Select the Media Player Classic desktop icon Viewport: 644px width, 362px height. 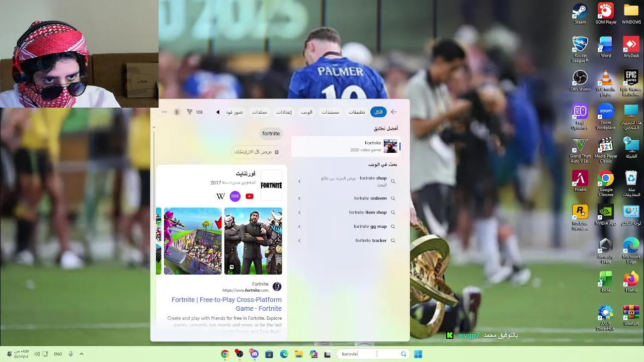[606, 151]
